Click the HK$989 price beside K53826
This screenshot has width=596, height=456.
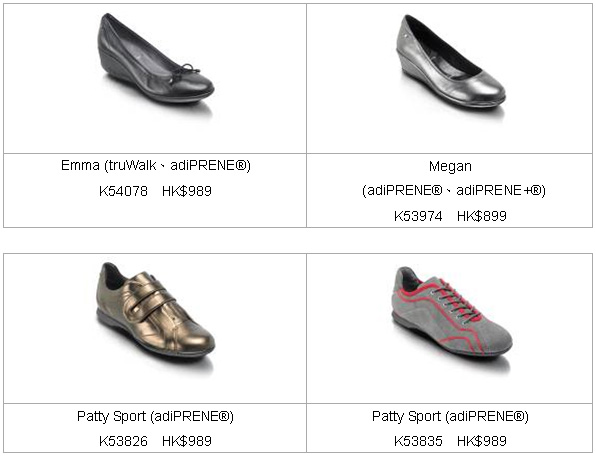187,441
